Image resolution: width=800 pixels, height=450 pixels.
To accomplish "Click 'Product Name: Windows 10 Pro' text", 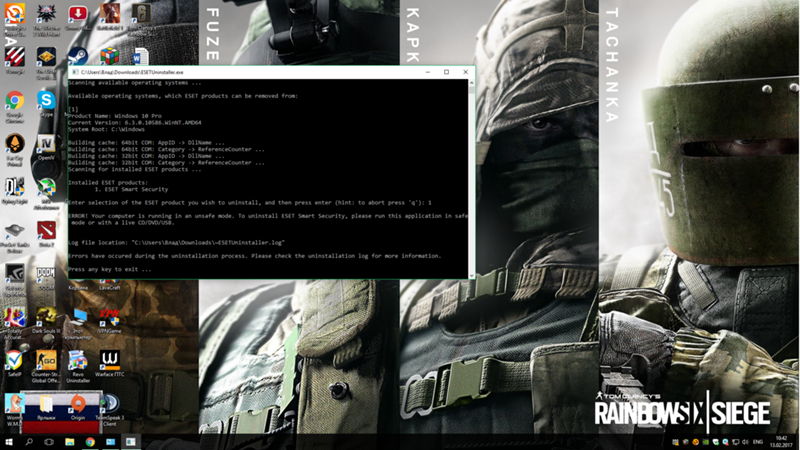I will click(x=115, y=116).
